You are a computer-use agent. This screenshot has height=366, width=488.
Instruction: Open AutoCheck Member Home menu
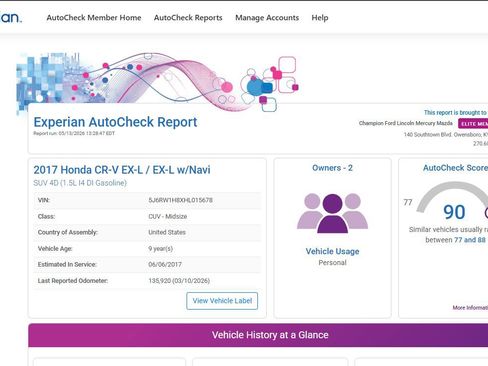94,18
